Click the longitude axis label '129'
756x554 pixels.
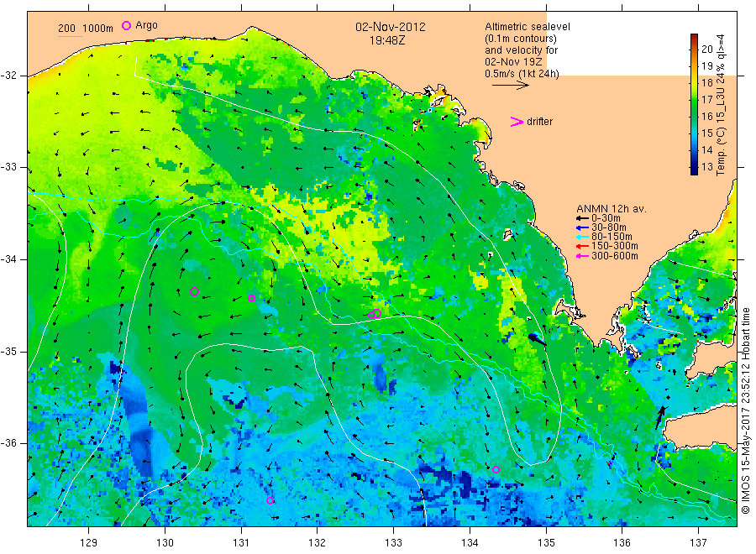89,543
